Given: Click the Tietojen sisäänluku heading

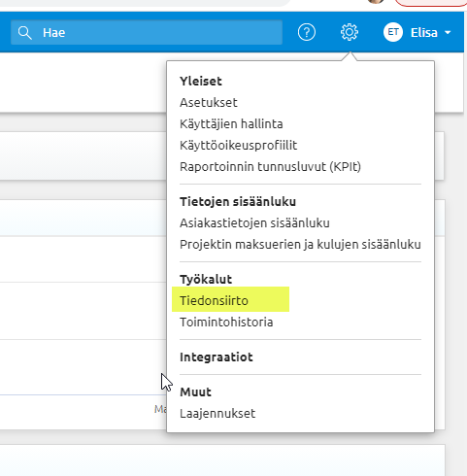Looking at the screenshot, I should click(x=238, y=201).
